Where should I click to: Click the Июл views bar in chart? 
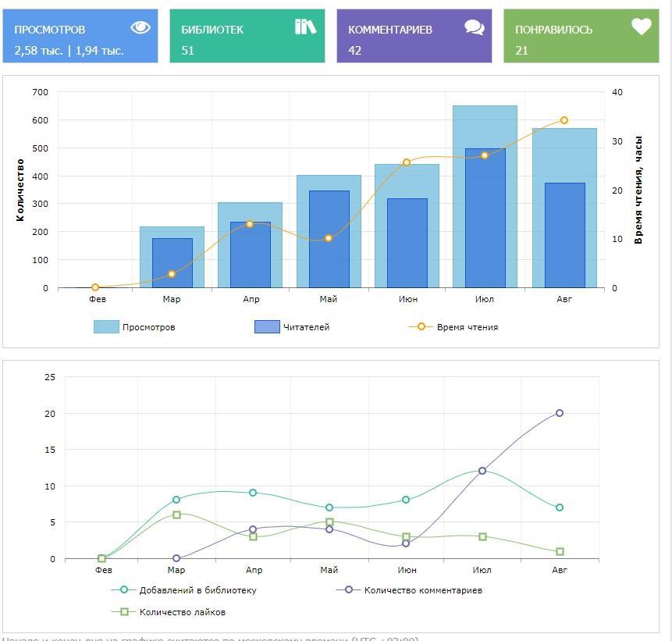(485, 125)
